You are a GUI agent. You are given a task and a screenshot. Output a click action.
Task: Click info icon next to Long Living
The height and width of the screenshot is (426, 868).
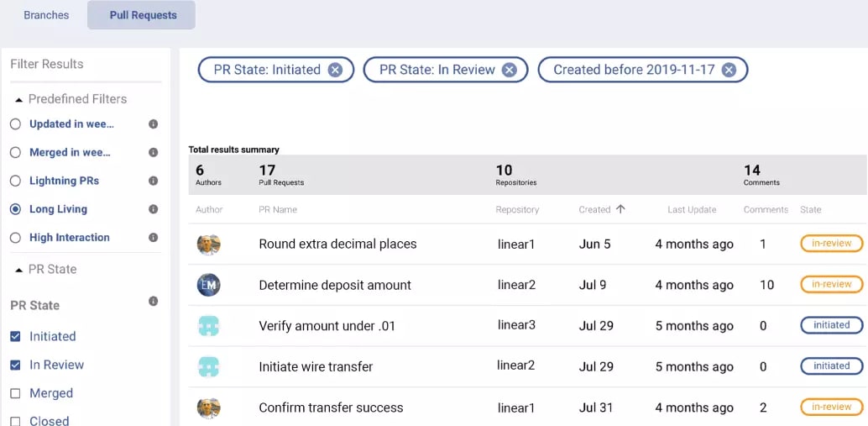click(x=154, y=209)
